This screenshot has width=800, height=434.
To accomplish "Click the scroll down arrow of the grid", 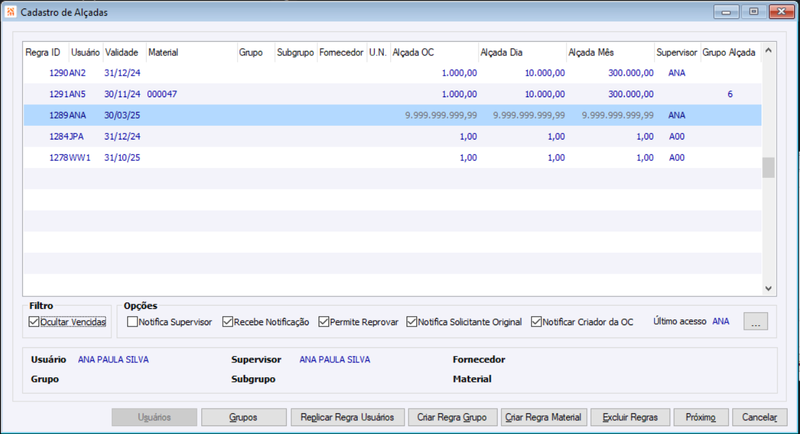I will click(x=768, y=289).
